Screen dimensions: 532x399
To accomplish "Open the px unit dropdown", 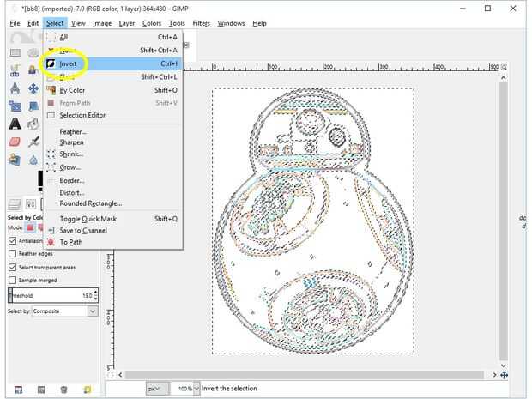I will point(157,389).
